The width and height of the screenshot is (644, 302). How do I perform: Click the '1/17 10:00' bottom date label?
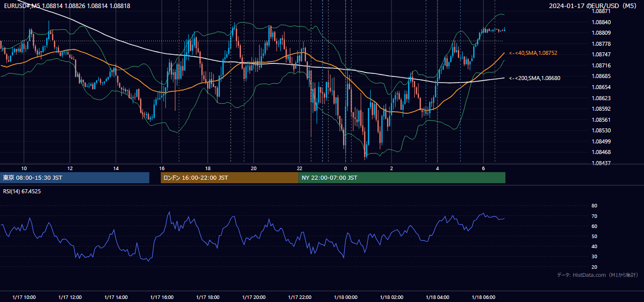[24, 297]
